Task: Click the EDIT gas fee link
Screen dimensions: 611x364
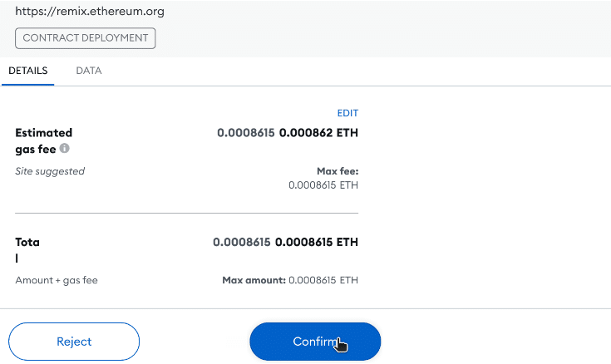Action: click(347, 113)
